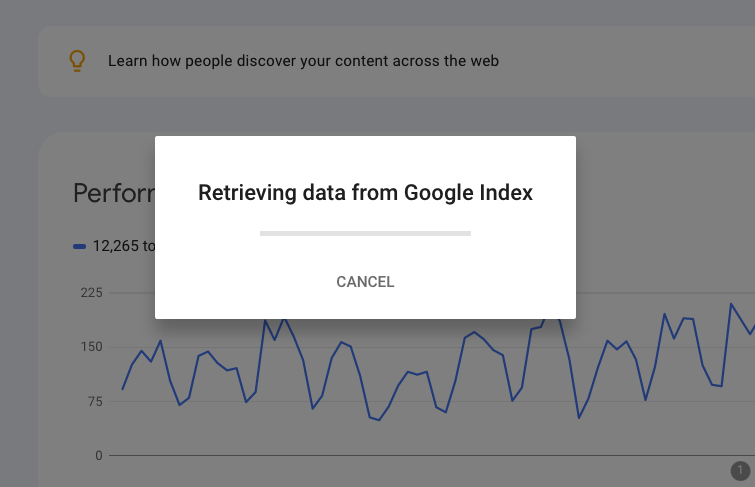Viewport: 755px width, 487px height.
Task: Cancel the Google Index data retrieval
Action: (365, 282)
